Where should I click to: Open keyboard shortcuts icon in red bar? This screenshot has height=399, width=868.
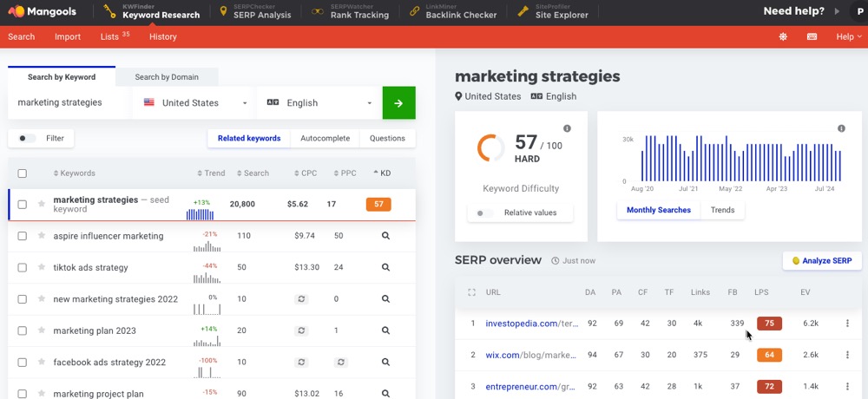[x=812, y=36]
